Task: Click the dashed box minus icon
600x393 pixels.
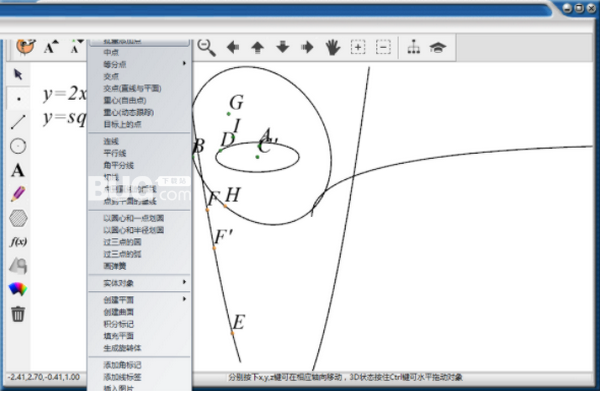Action: 383,47
